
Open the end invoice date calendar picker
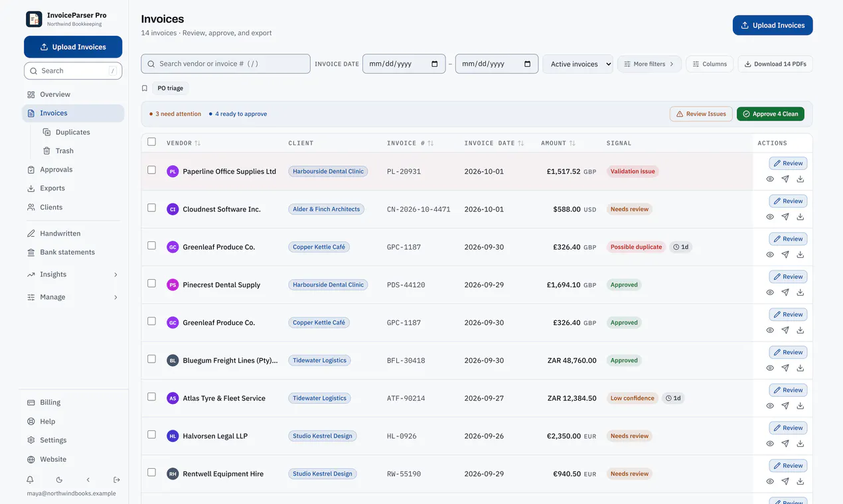528,64
